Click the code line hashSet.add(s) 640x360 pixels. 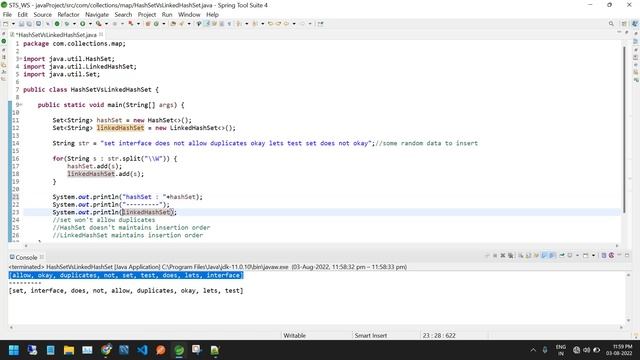click(x=94, y=166)
